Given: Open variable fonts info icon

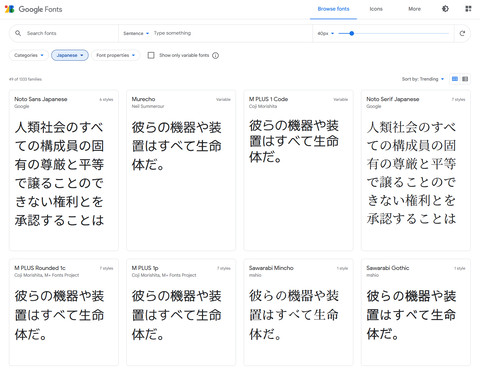Looking at the screenshot, I should coord(216,55).
